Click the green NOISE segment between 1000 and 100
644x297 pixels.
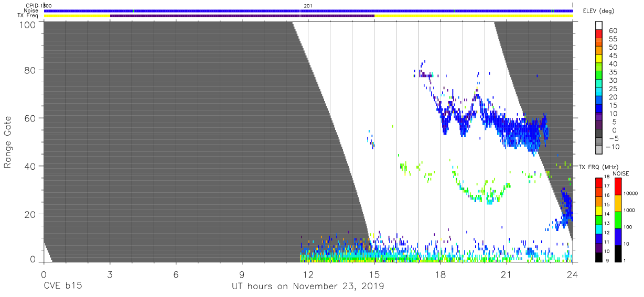(617, 219)
